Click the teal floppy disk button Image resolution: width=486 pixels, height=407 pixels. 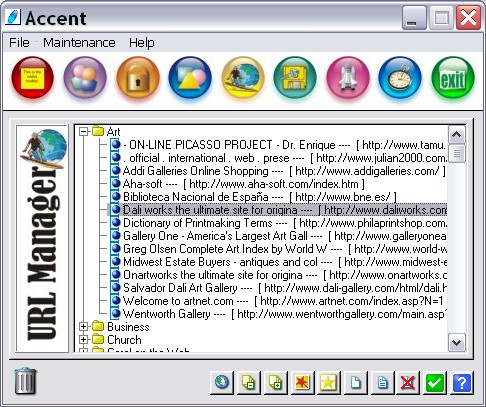(x=295, y=78)
